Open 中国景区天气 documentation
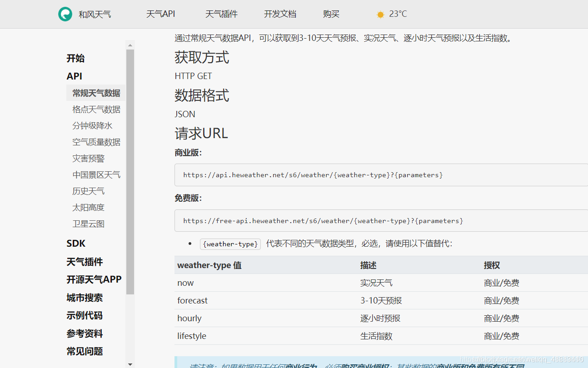The height and width of the screenshot is (368, 588). click(96, 174)
